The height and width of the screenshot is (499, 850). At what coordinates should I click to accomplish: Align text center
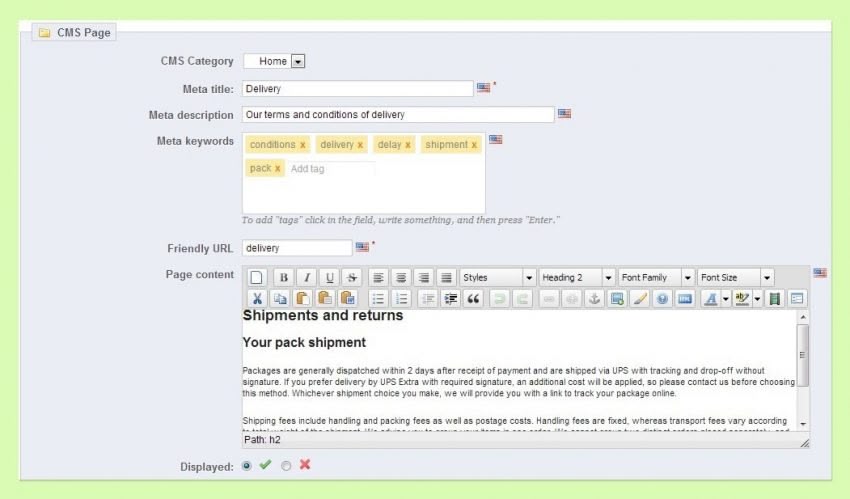point(401,277)
